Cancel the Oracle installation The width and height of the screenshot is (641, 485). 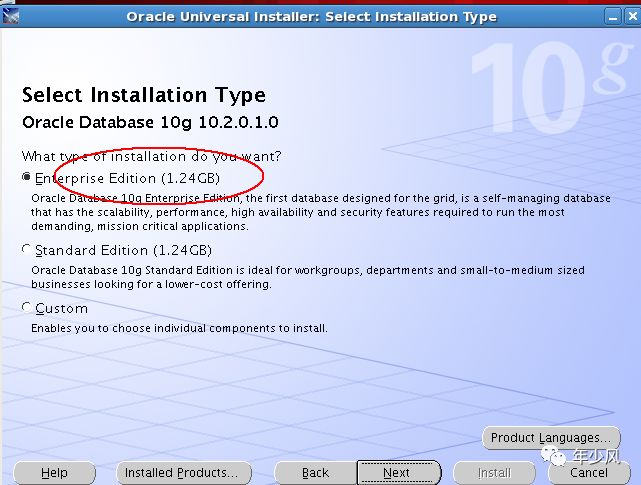click(589, 473)
